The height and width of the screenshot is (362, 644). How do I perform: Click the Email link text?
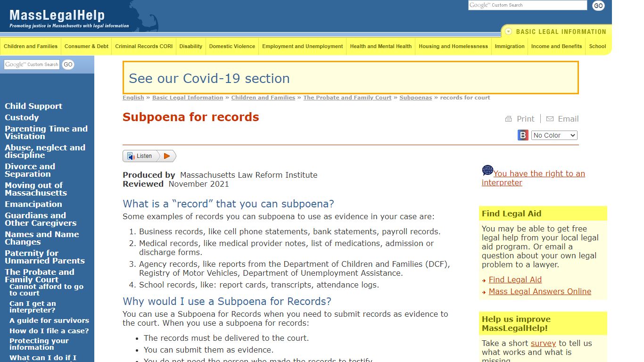568,119
